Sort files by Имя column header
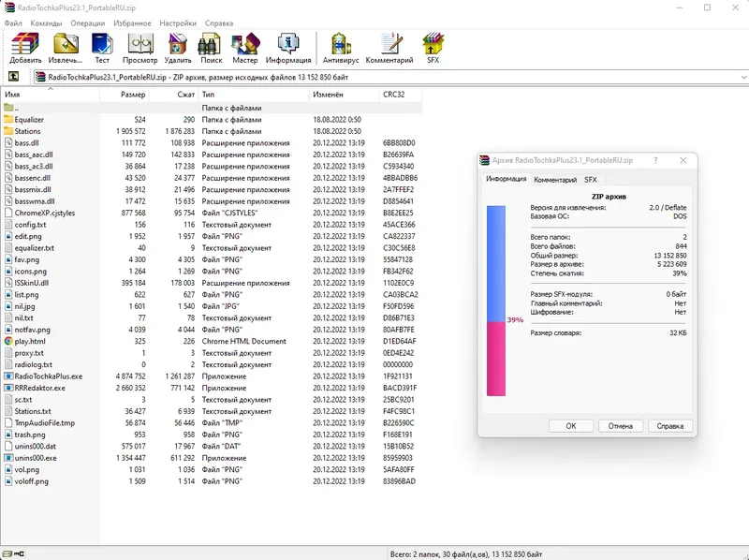The width and height of the screenshot is (749, 560). [x=51, y=95]
